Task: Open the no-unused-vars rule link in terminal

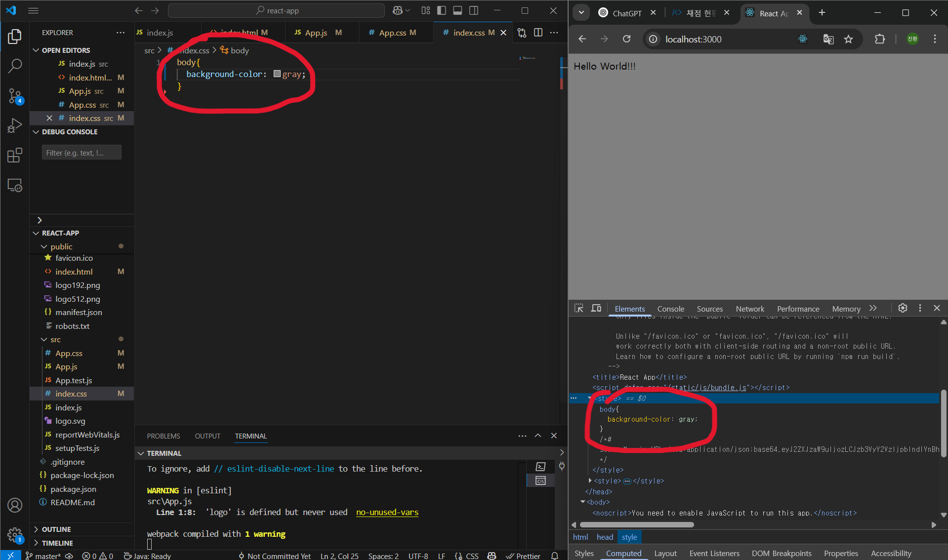Action: tap(387, 512)
